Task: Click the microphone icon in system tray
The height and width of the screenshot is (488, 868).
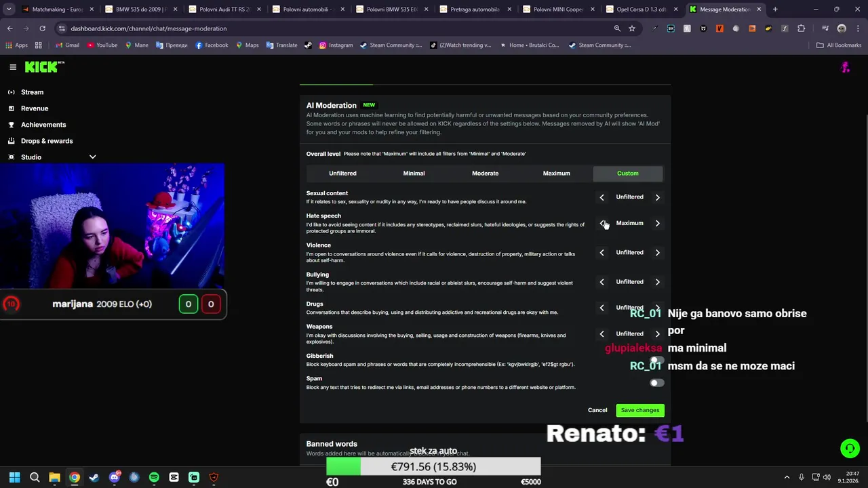Action: (802, 477)
